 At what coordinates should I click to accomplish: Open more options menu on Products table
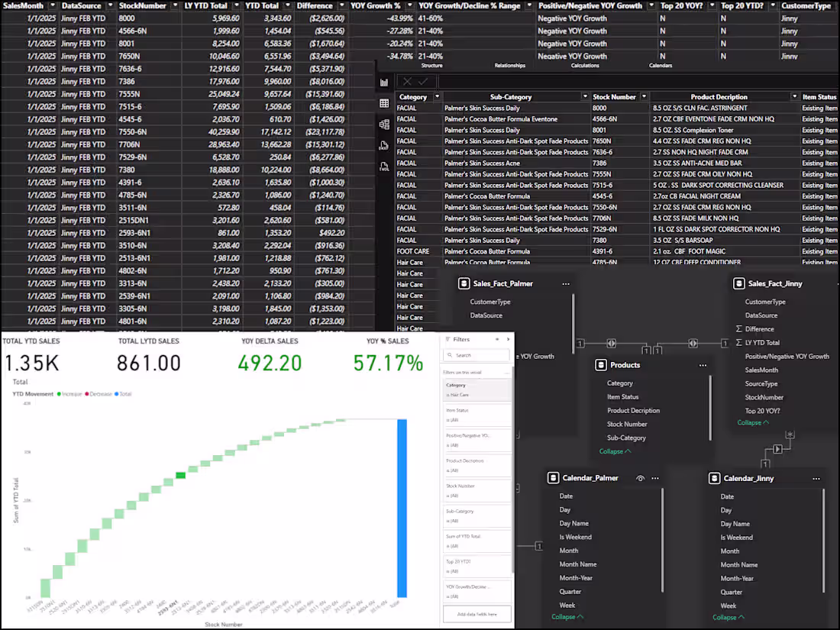[x=703, y=365]
